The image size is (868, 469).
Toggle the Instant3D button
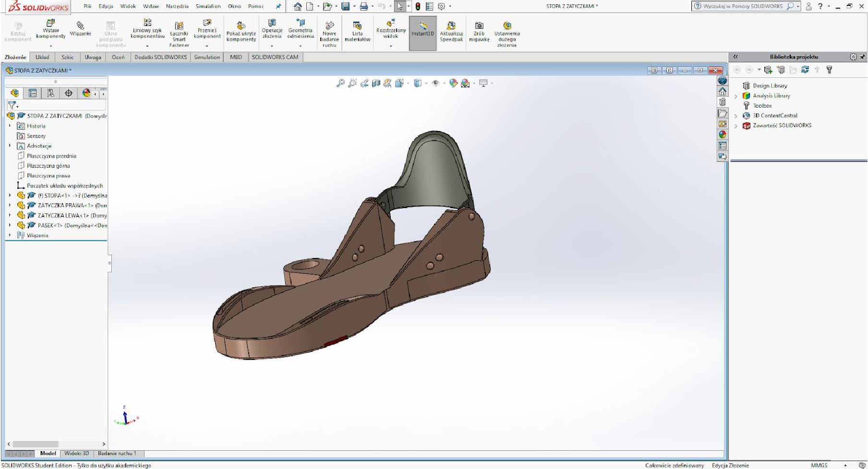(422, 27)
